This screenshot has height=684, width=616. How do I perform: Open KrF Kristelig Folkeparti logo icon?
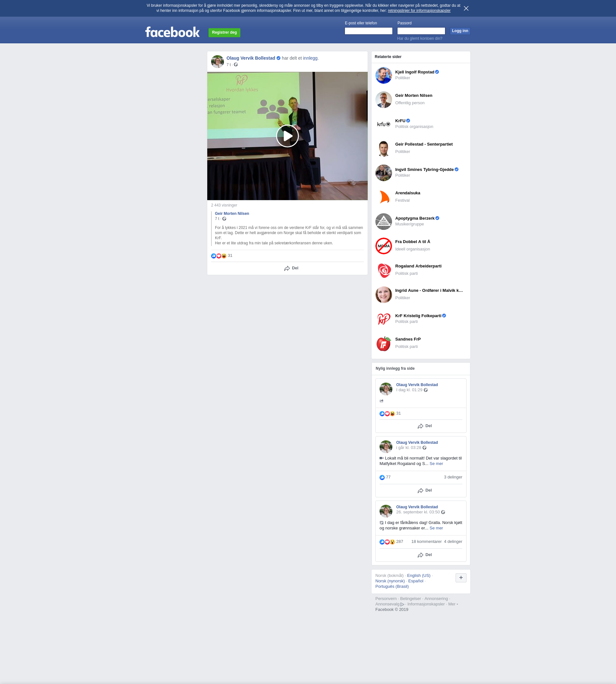pos(383,319)
